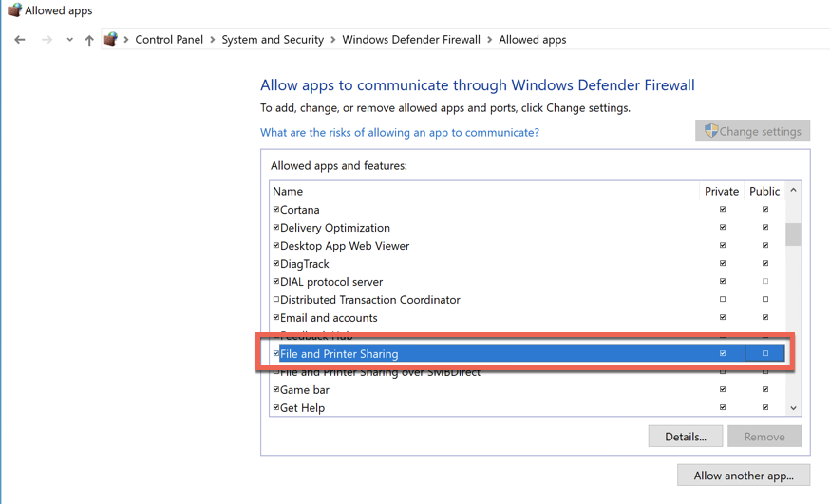
Task: Go up one level with the Up arrow
Action: pos(89,40)
